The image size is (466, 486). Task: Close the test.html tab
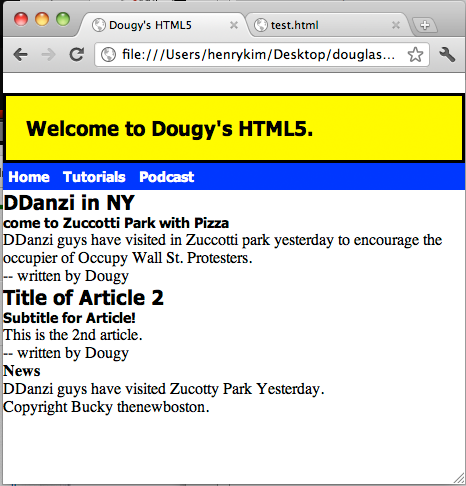tap(396, 25)
